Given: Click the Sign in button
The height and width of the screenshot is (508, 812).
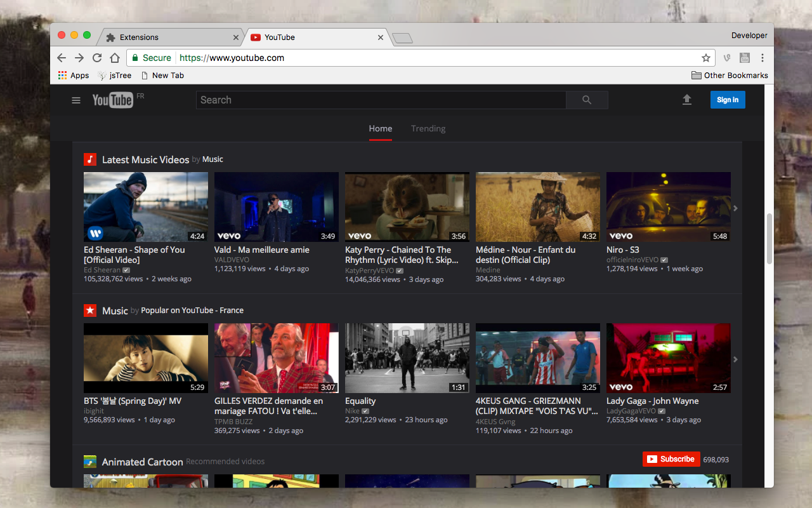Looking at the screenshot, I should click(x=728, y=100).
